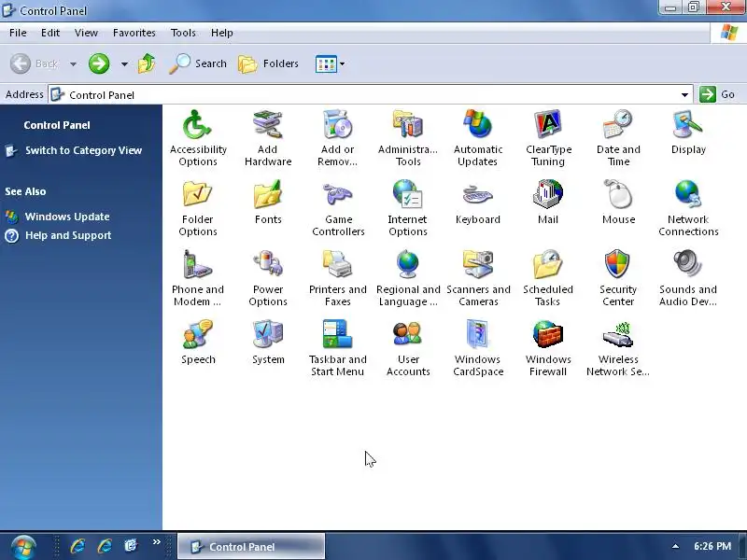Expand quick launch overflow chevron
This screenshot has width=747, height=560.
click(156, 542)
